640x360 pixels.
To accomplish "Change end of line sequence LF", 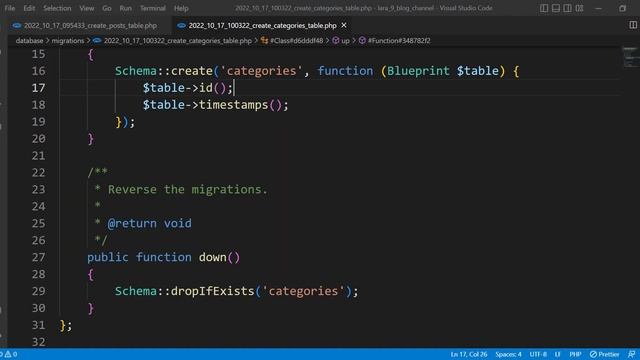I will tap(558, 354).
